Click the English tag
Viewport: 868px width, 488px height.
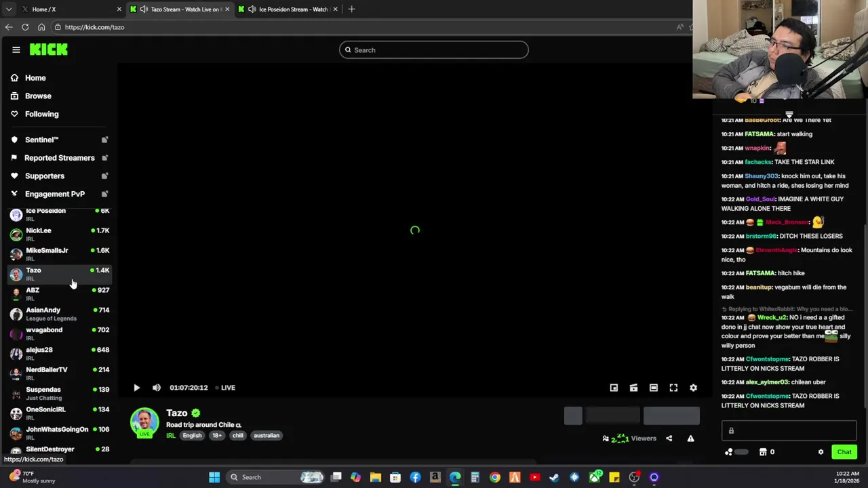point(192,436)
